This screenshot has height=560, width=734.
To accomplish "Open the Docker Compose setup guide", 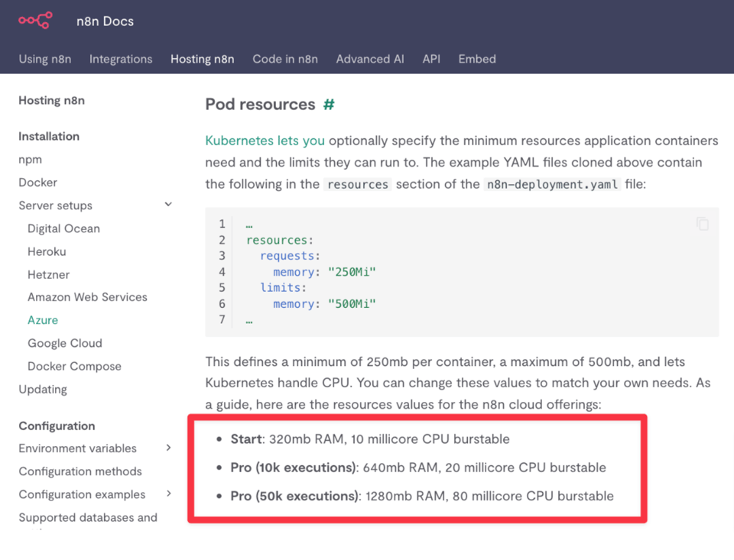I will [74, 366].
